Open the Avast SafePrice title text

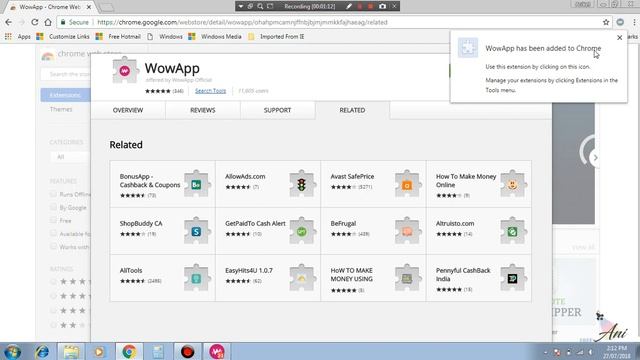352,176
